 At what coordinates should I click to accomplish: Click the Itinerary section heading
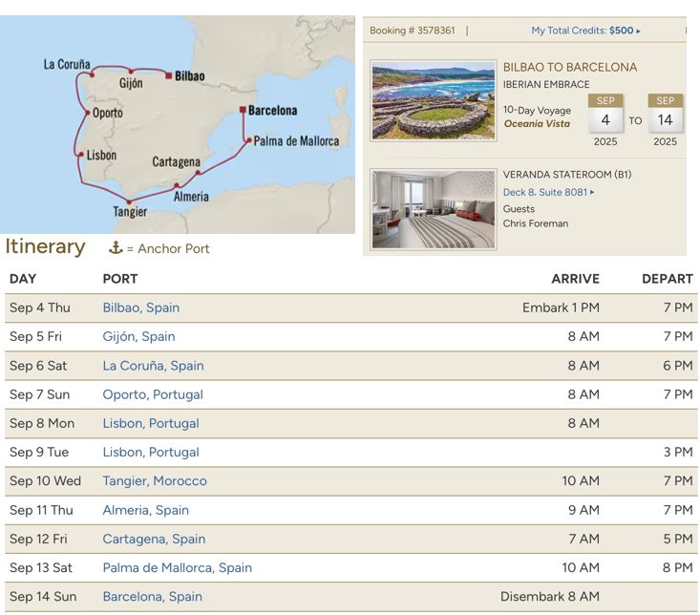point(45,246)
